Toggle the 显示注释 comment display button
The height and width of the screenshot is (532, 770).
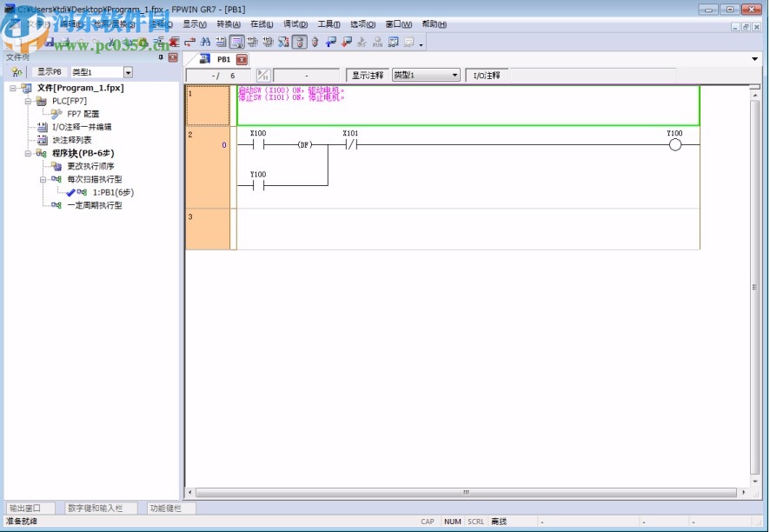[x=368, y=76]
